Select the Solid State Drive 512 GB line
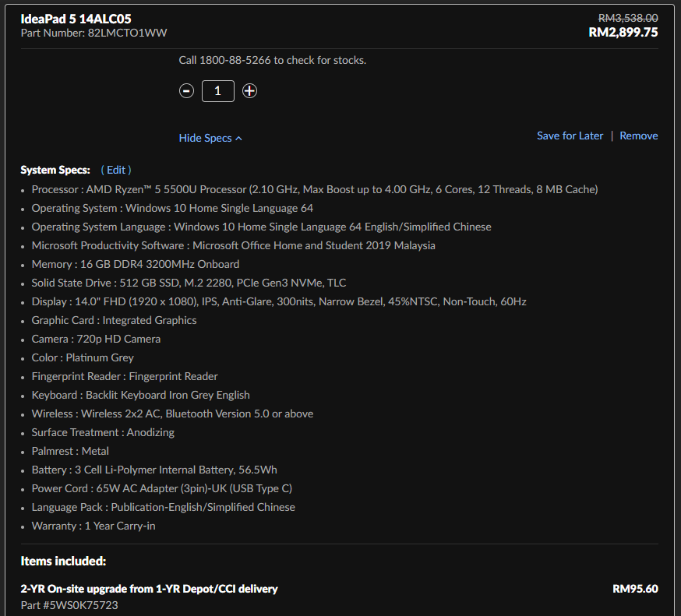Viewport: 681px width, 616px height. coord(189,283)
